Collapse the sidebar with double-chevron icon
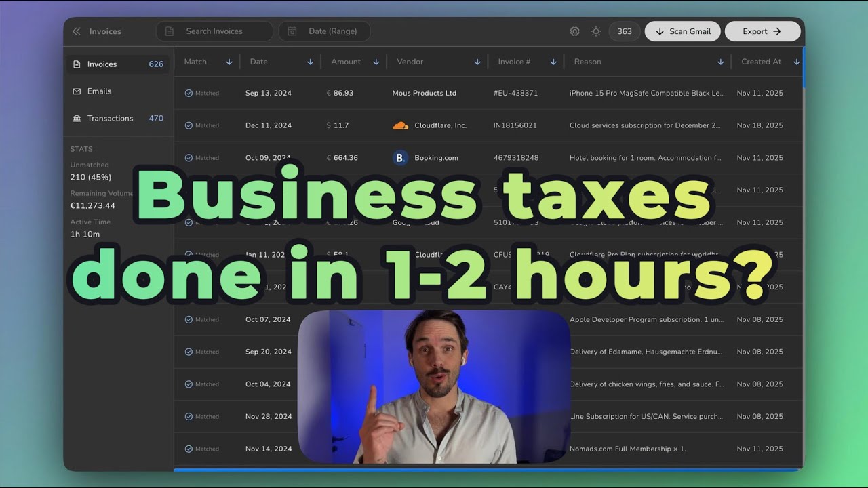Image resolution: width=868 pixels, height=488 pixels. point(77,31)
